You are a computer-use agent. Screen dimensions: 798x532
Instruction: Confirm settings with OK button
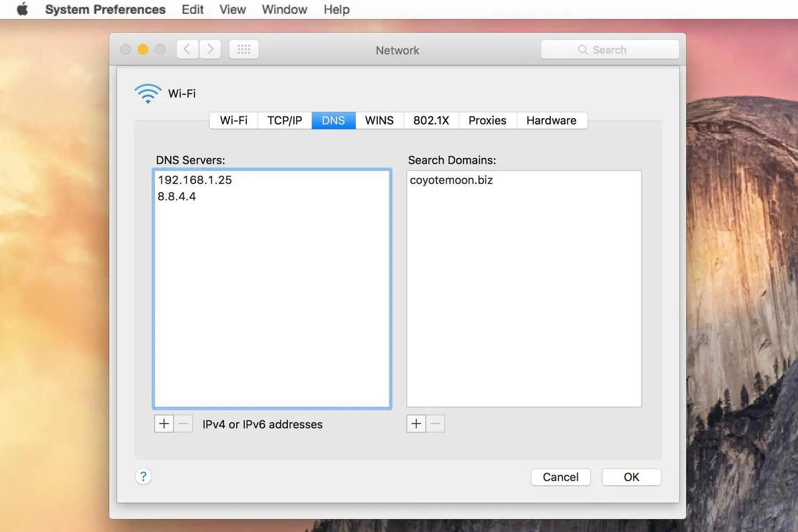pos(631,477)
